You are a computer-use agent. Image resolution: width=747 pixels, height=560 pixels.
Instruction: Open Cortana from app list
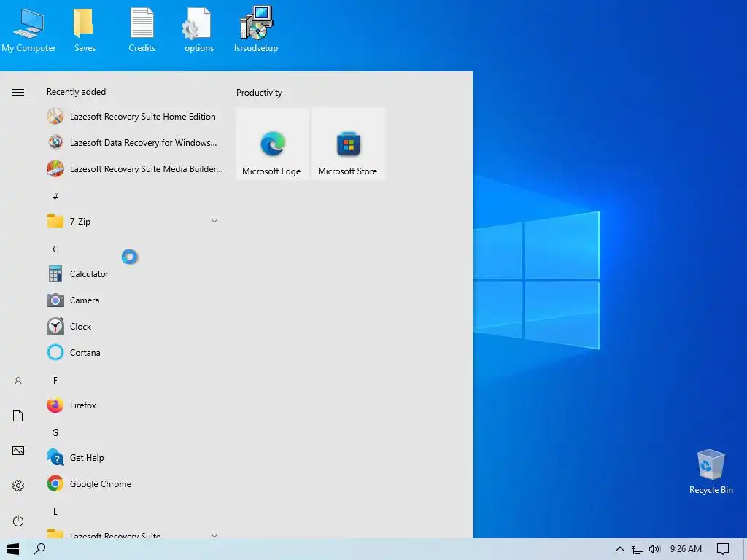coord(135,352)
